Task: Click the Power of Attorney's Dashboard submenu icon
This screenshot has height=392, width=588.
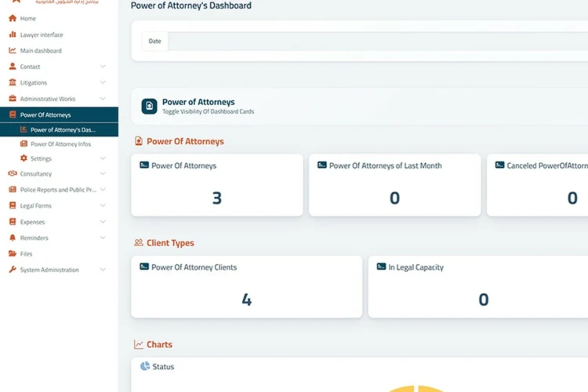Action: click(24, 129)
